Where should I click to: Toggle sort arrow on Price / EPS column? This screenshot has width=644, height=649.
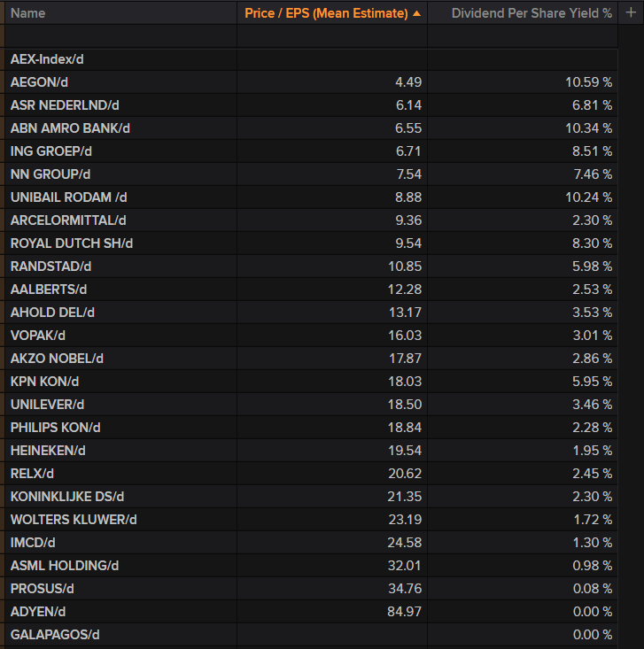pyautogui.click(x=417, y=13)
